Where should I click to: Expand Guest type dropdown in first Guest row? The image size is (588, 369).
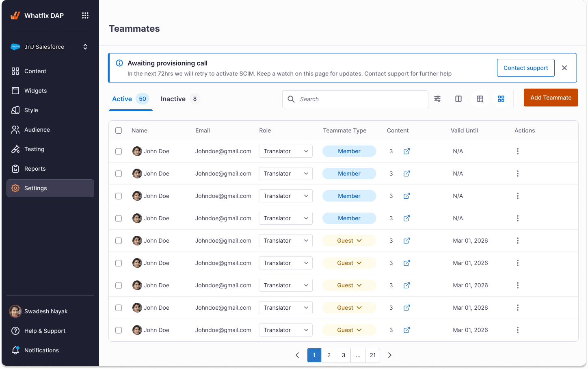pos(349,241)
